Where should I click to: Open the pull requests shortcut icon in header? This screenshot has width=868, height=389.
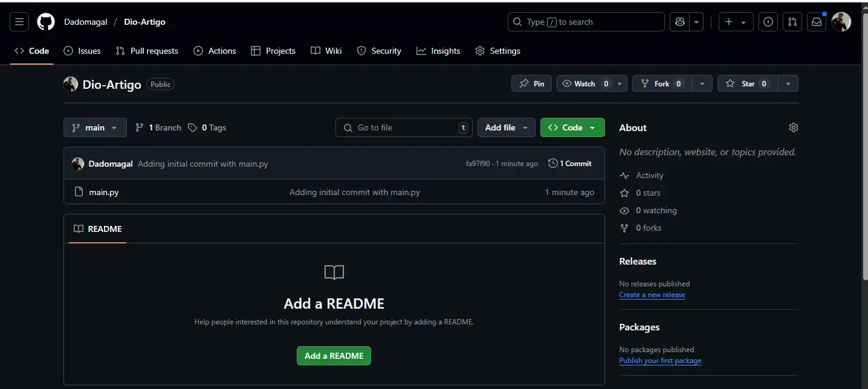click(x=792, y=22)
